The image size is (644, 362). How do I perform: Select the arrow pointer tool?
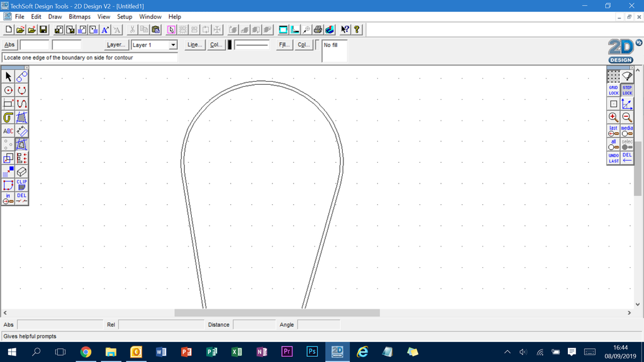click(x=8, y=76)
